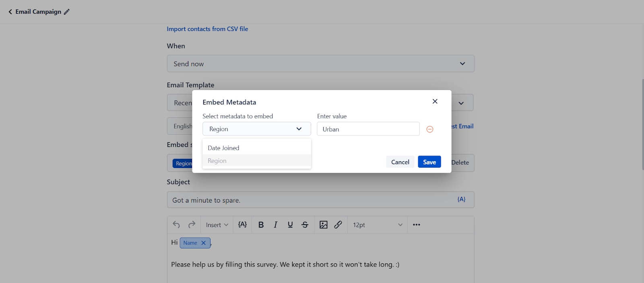The width and height of the screenshot is (644, 283).
Task: Insert a hyperlink using the link icon
Action: (x=338, y=225)
